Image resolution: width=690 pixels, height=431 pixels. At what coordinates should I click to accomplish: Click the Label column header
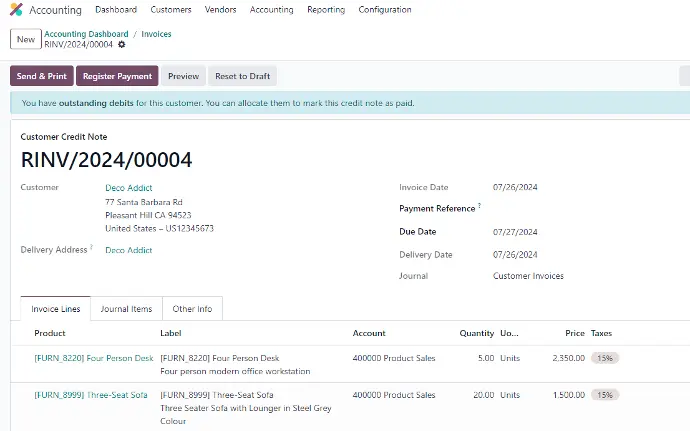(x=171, y=333)
